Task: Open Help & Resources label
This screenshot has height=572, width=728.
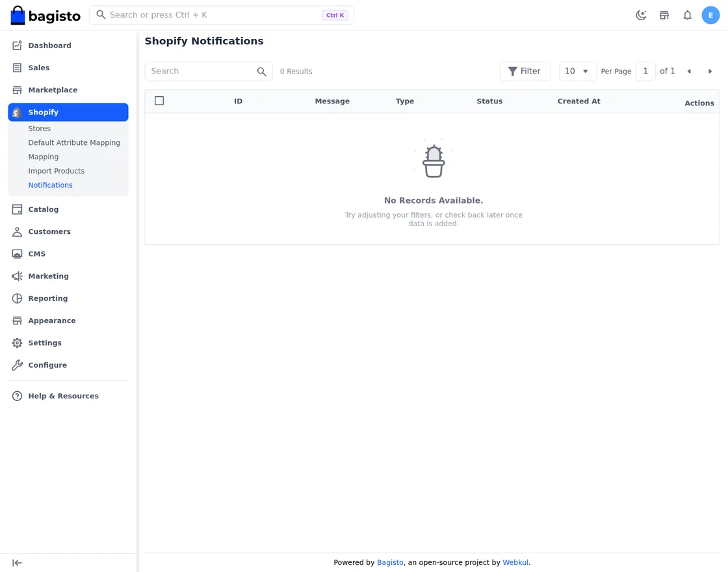Action: tap(63, 396)
